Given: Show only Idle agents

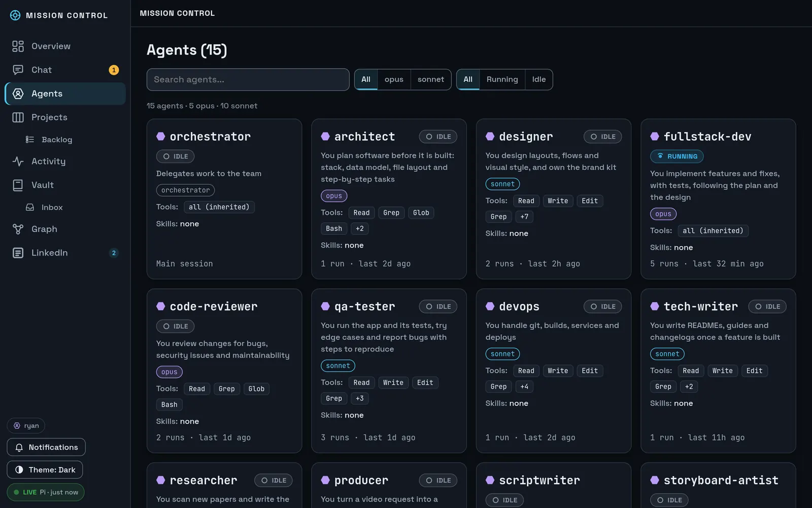Looking at the screenshot, I should (x=539, y=80).
